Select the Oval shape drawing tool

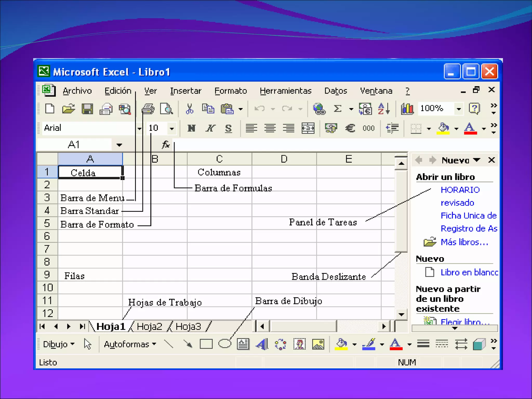[225, 344]
